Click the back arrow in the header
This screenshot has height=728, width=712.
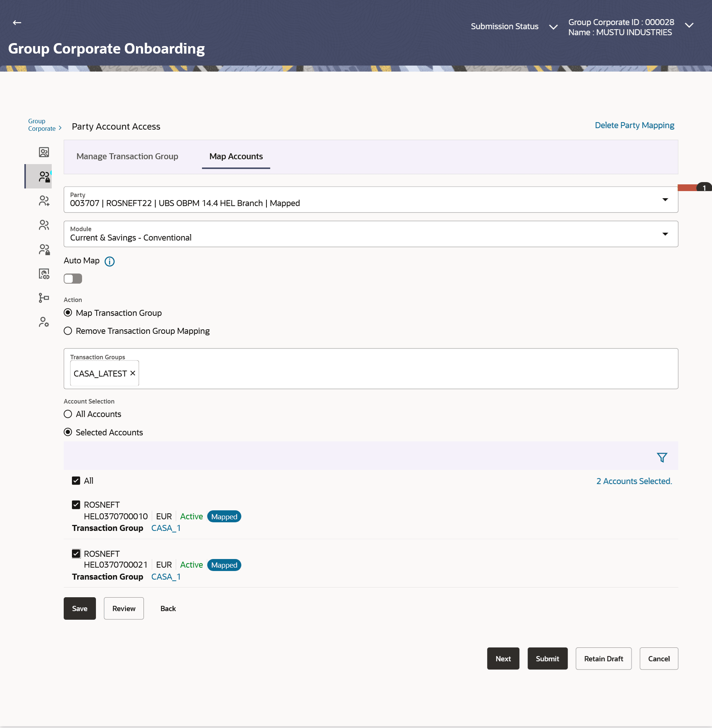pos(16,22)
